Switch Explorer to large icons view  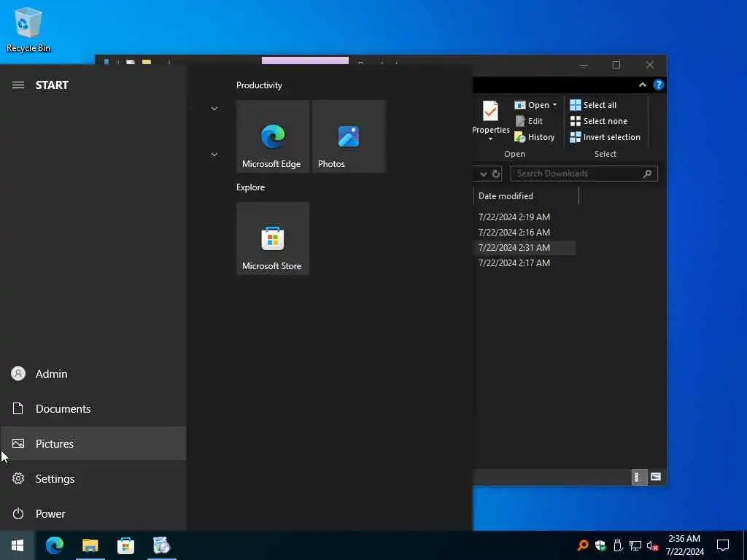click(x=656, y=477)
